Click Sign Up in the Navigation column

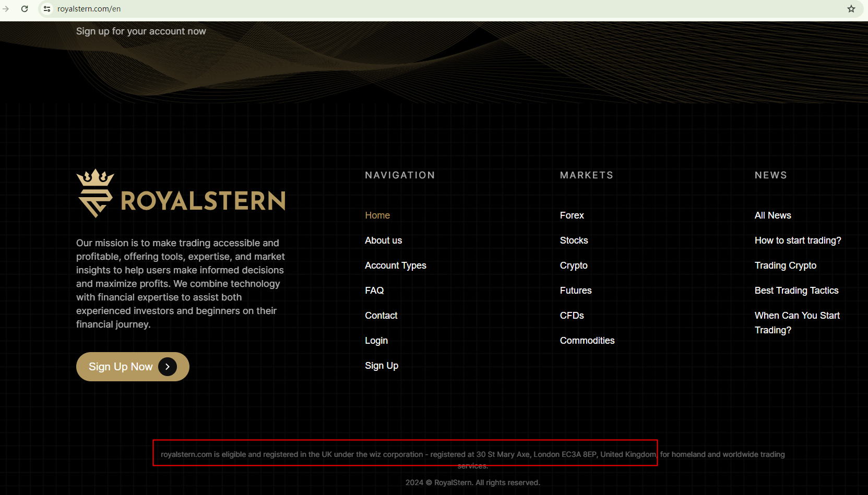[382, 366]
